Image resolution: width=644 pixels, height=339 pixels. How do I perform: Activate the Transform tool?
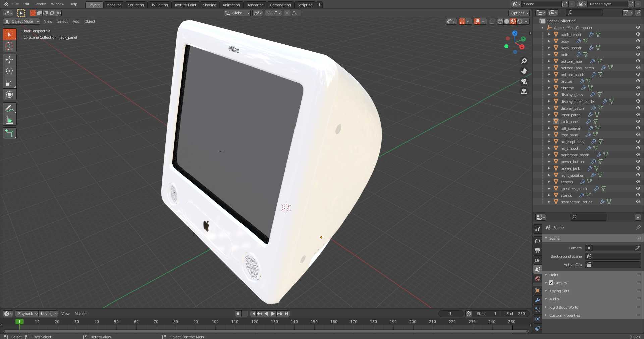(x=9, y=95)
